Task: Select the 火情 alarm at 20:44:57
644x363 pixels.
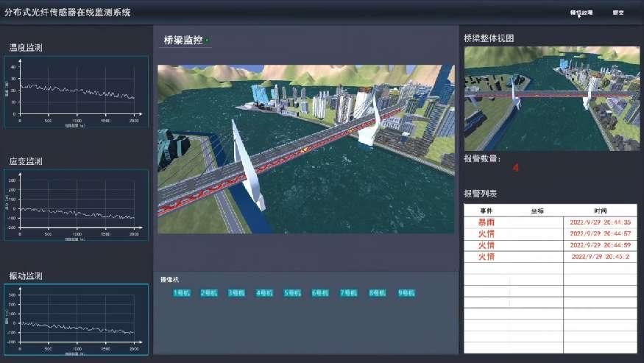Action: (550, 233)
